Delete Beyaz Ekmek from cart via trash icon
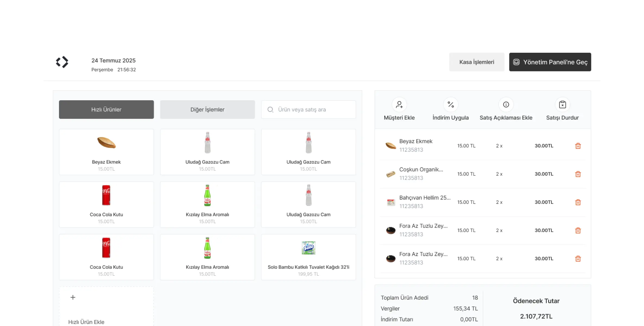The height and width of the screenshot is (326, 644). pos(578,146)
